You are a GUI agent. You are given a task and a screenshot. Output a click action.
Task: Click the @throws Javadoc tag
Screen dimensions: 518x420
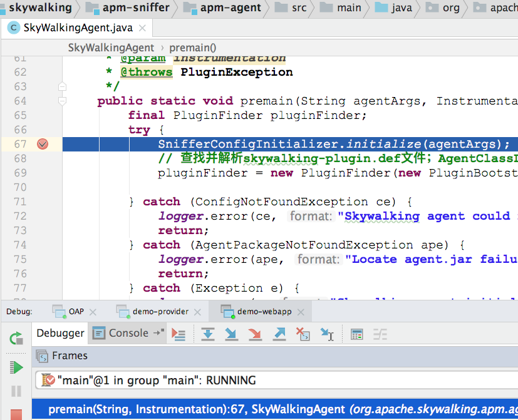point(147,72)
